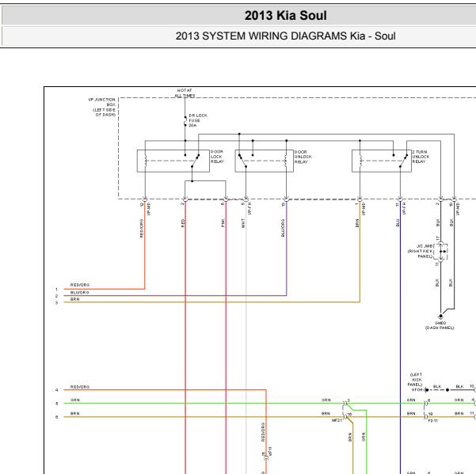Screen dimensions: 476x474
Task: Click the DR LOCK fuse symbol
Action: point(185,121)
